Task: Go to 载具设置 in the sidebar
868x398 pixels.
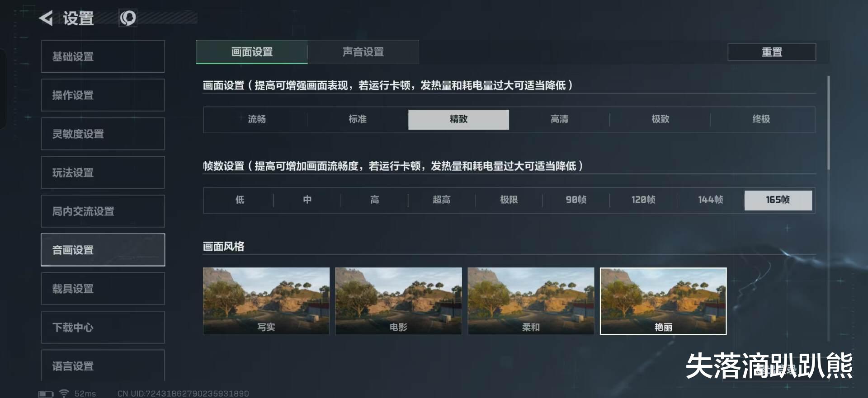Action: click(103, 288)
